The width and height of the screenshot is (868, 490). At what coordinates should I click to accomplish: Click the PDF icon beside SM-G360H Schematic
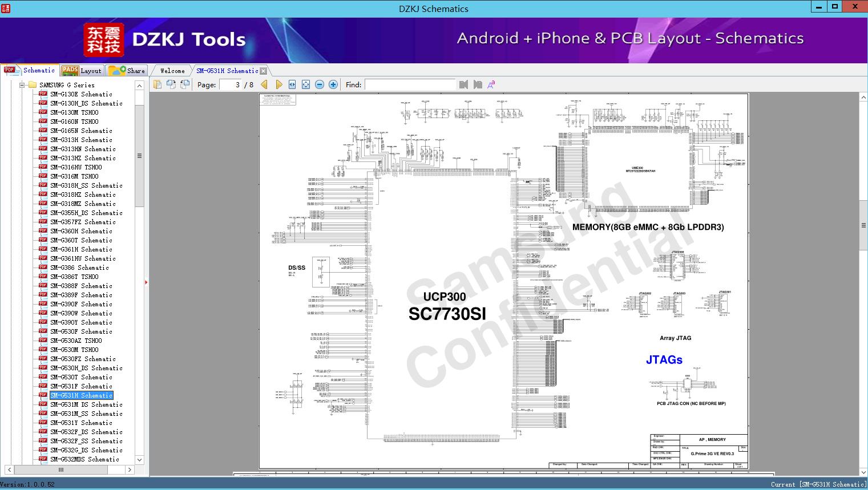[x=43, y=231]
